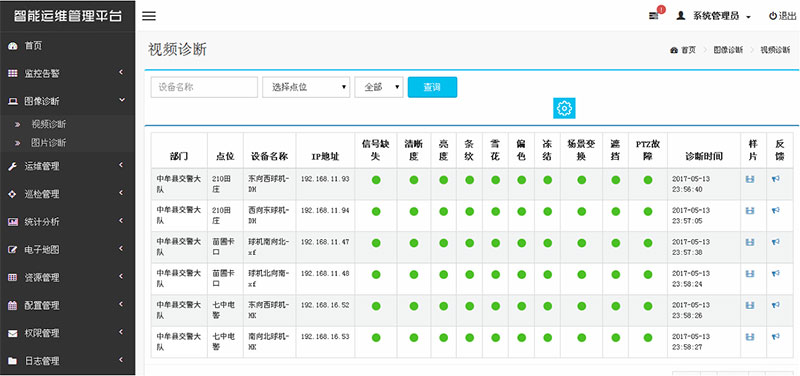Click feedback megaphone icon for 192.168.11.94
Image resolution: width=800 pixels, height=376 pixels.
coord(776,210)
